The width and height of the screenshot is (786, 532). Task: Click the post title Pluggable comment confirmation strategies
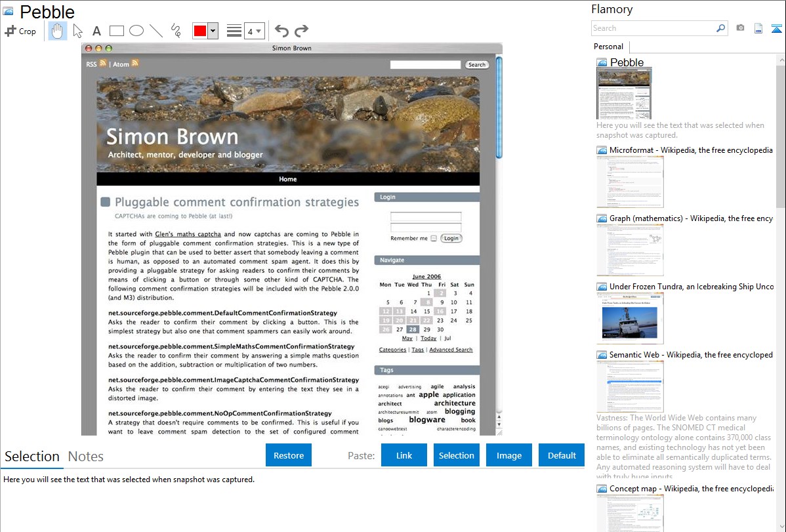(x=237, y=202)
